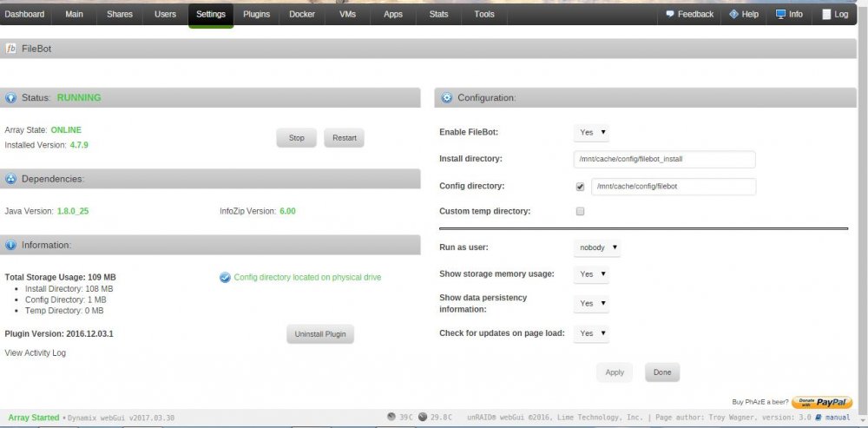Click the Done button
Viewport: 868px width, 428px height.
662,372
